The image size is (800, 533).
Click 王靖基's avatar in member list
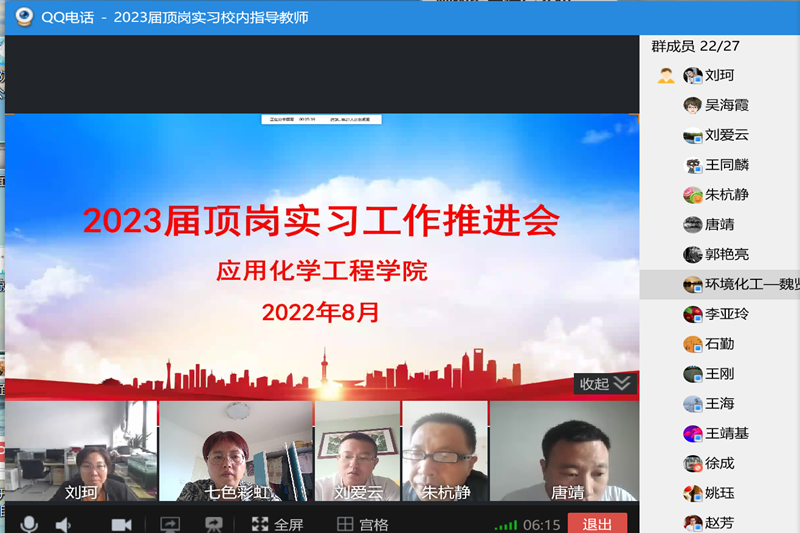click(x=693, y=434)
